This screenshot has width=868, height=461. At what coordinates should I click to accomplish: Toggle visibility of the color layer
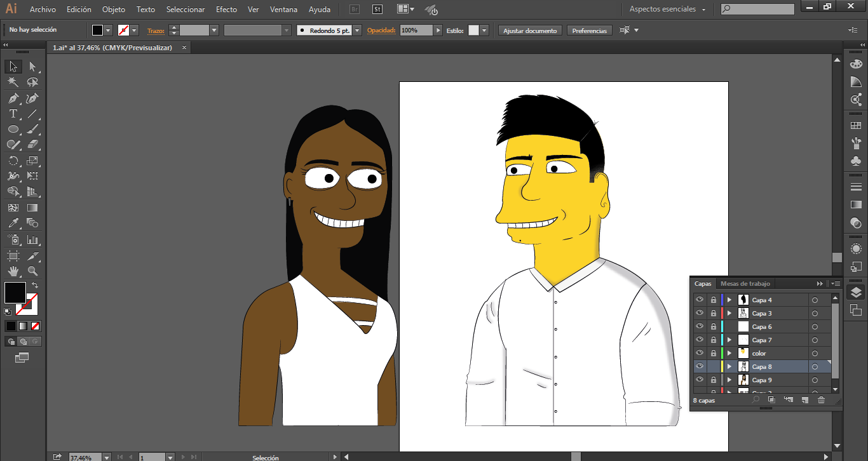[x=700, y=353]
